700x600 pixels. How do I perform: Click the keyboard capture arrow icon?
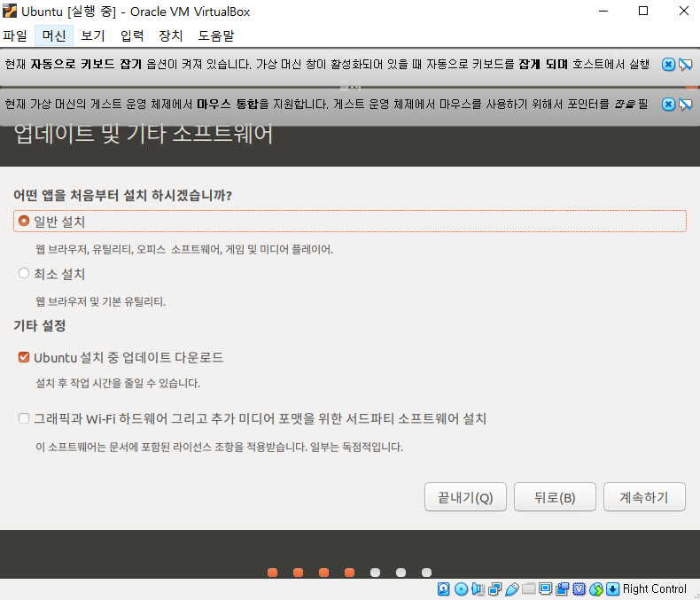[612, 589]
